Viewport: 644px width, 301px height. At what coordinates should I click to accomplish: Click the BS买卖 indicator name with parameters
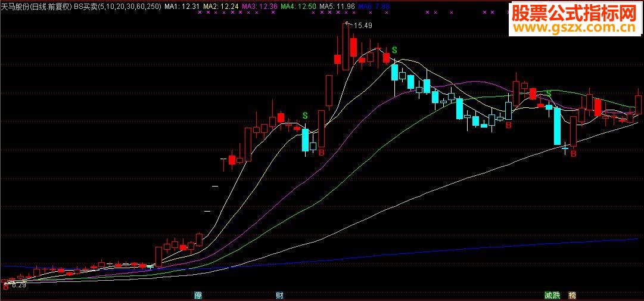(117, 7)
